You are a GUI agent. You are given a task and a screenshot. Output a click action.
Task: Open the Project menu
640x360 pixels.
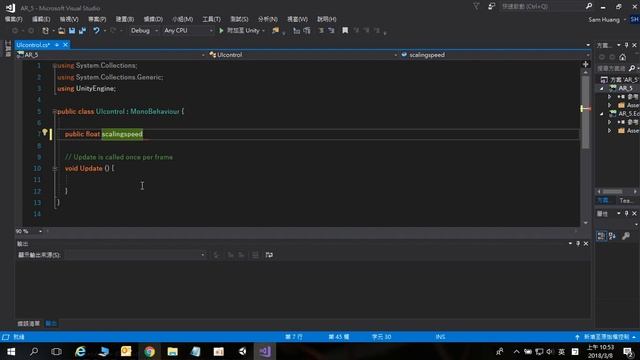tap(97, 19)
